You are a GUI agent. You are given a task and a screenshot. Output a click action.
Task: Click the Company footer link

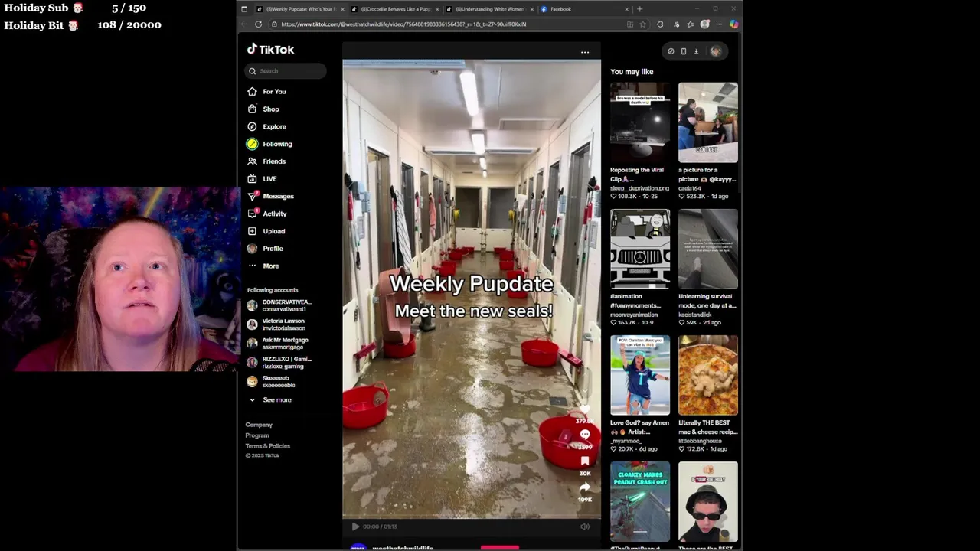[259, 425]
